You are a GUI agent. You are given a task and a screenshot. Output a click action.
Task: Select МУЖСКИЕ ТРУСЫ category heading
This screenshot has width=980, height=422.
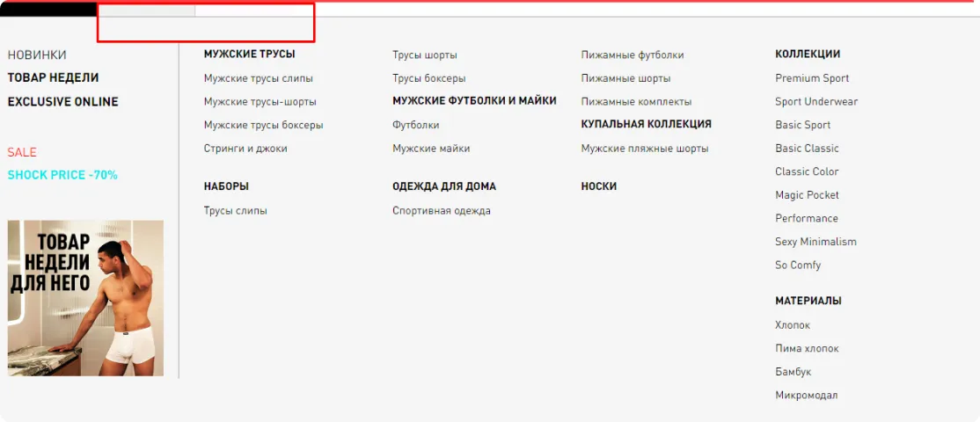[x=249, y=54]
